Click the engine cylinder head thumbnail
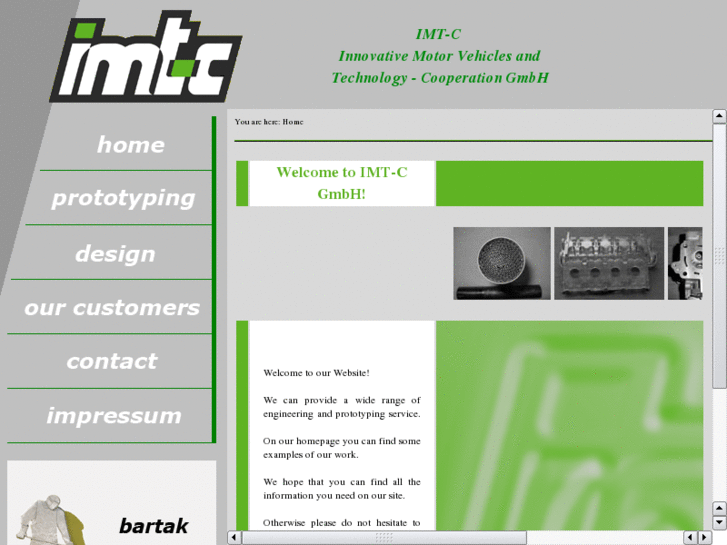The height and width of the screenshot is (545, 727). click(x=609, y=263)
